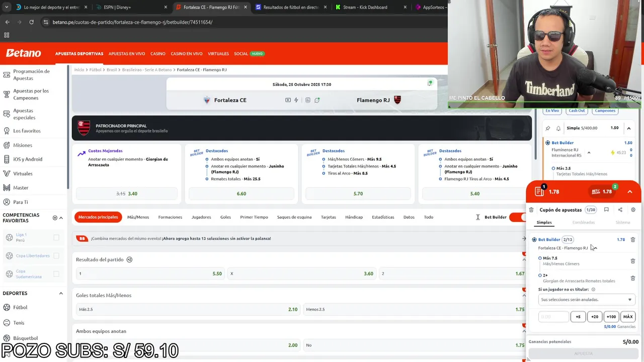644x362 pixels.
Task: Click the bookmark icon in Cupón de apuestas
Action: (x=606, y=210)
